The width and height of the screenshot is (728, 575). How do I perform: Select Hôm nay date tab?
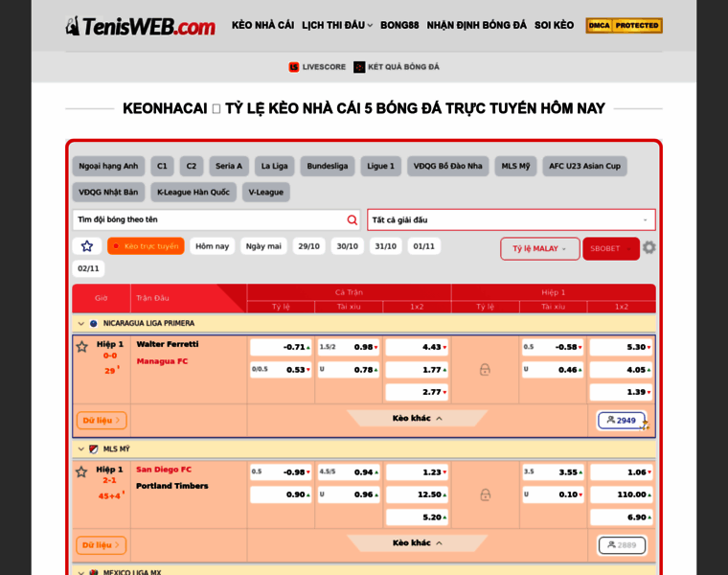point(213,246)
